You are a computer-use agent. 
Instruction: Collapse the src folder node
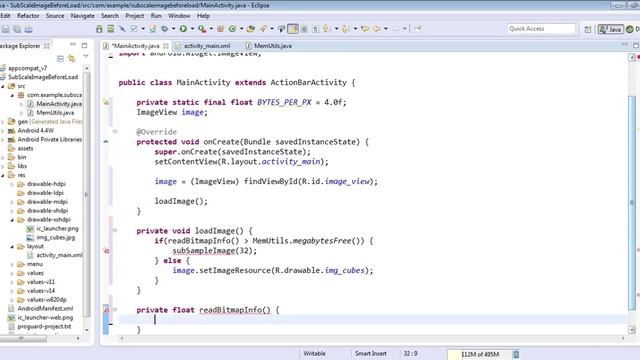tap(3, 86)
